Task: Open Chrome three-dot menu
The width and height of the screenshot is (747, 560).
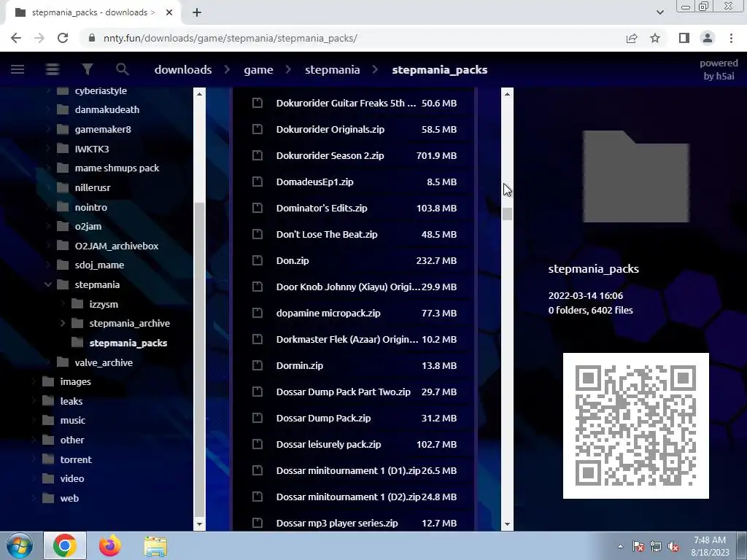Action: 731,38
